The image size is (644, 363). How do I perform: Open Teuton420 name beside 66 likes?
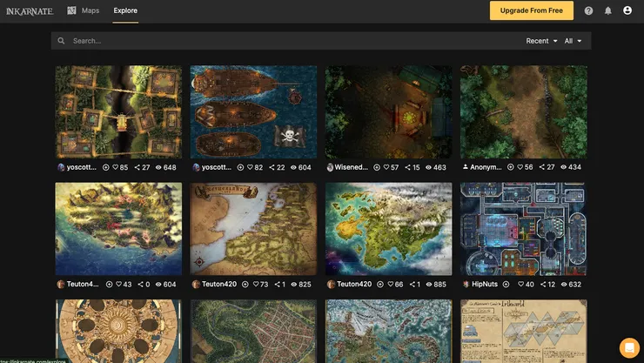click(354, 284)
